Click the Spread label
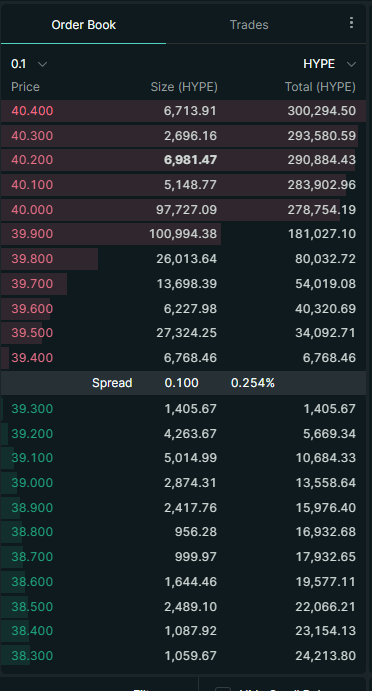372x691 pixels. coord(112,383)
